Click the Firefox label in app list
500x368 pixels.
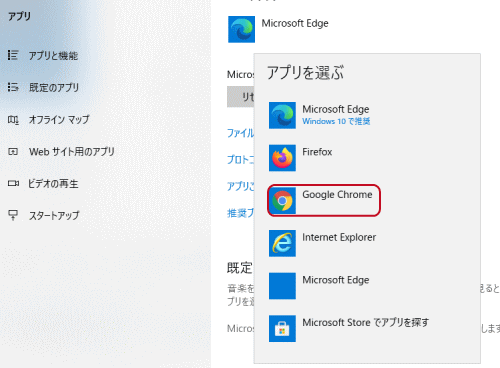(x=317, y=152)
